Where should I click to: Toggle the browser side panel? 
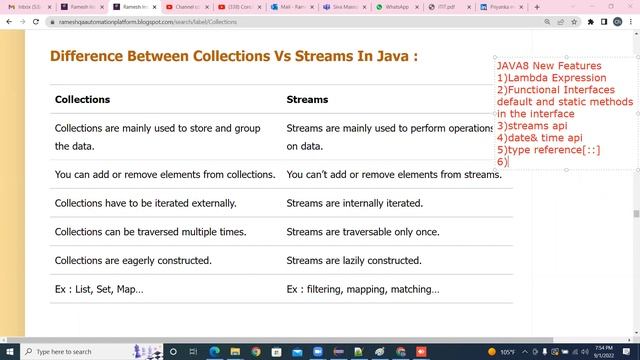(x=604, y=22)
